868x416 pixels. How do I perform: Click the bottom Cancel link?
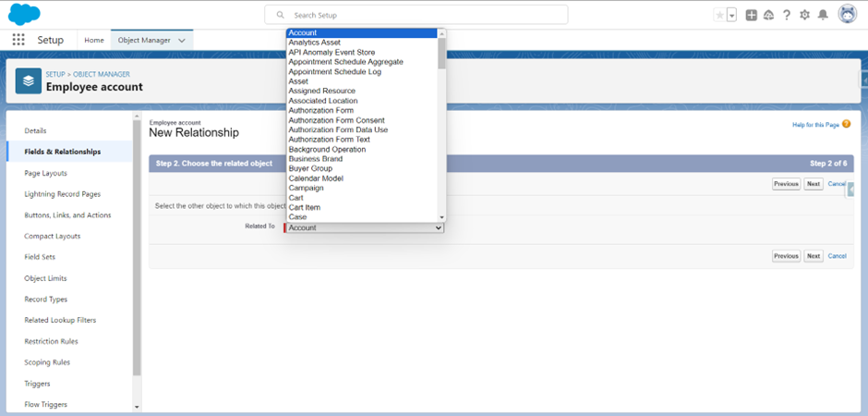point(837,256)
